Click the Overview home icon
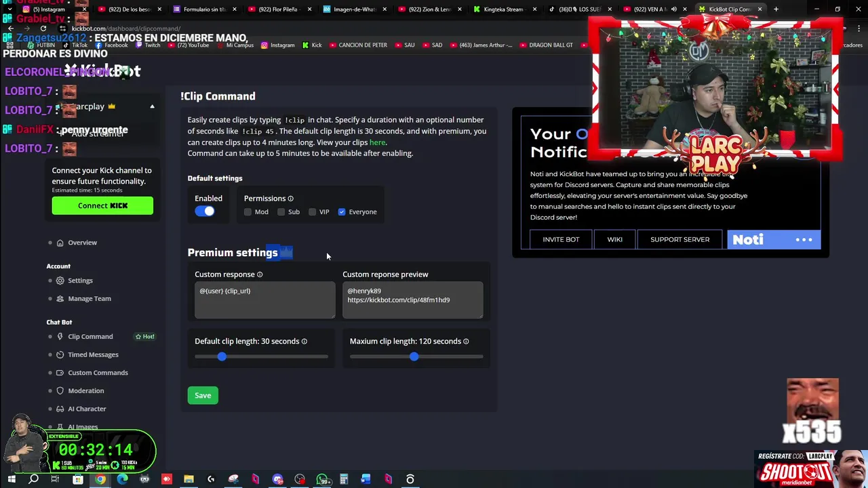The image size is (868, 488). pyautogui.click(x=60, y=243)
